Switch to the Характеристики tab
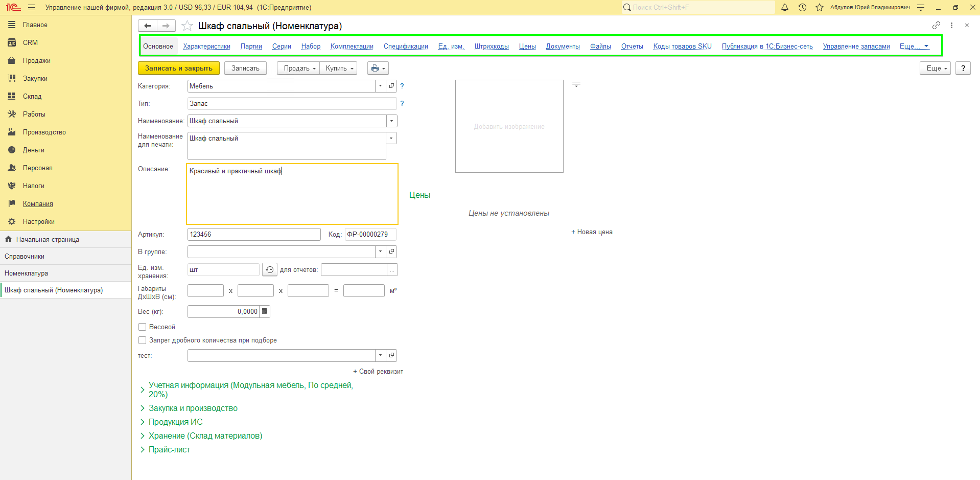980x480 pixels. coord(207,46)
